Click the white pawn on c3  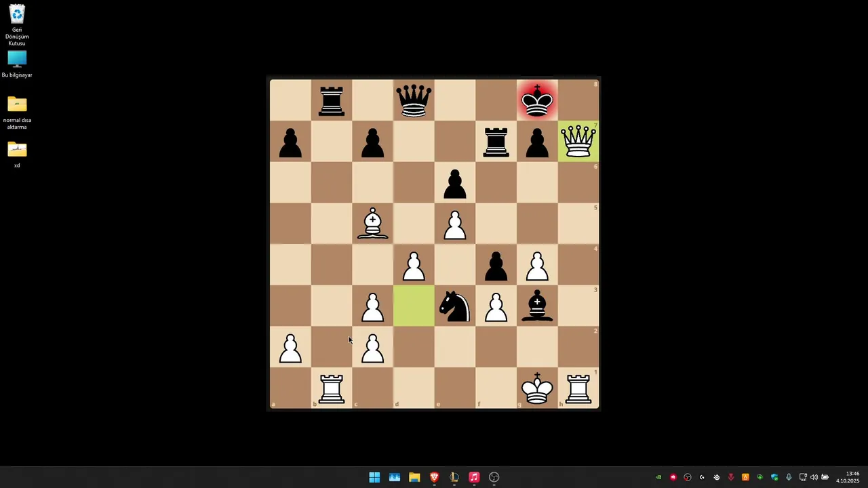point(372,307)
